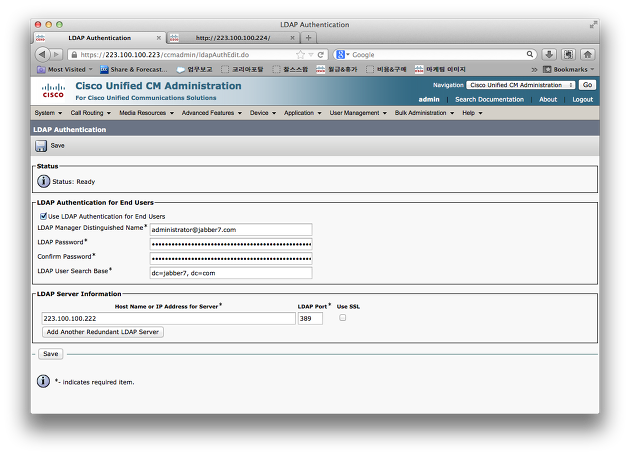
Task: Click Add Another Redundant LDAP Server
Action: (103, 332)
